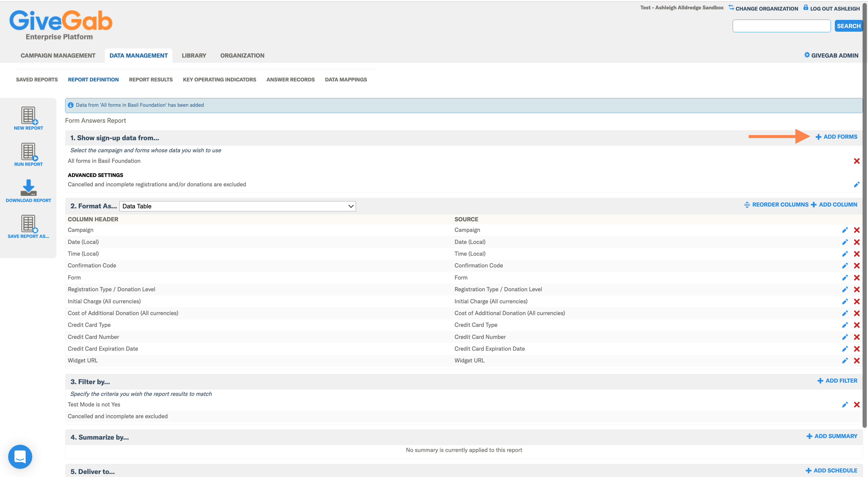
Task: Click Reorder Columns
Action: [x=776, y=205]
